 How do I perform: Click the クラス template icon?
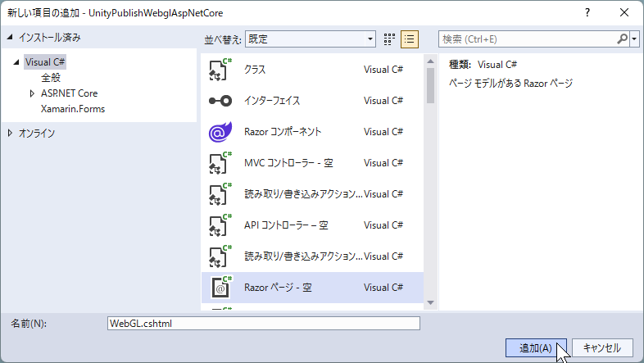click(x=220, y=70)
